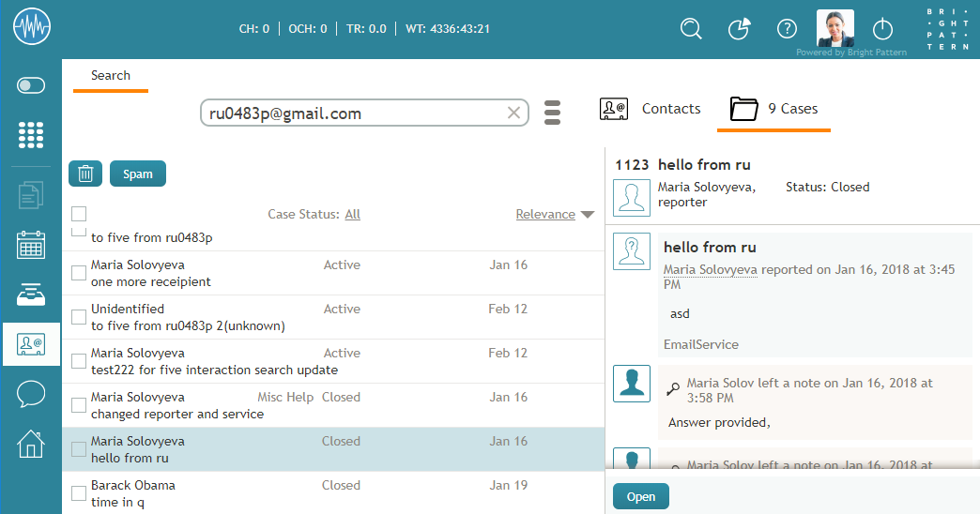Expand the search options menu beside search box
Image resolution: width=980 pixels, height=514 pixels.
[x=552, y=113]
